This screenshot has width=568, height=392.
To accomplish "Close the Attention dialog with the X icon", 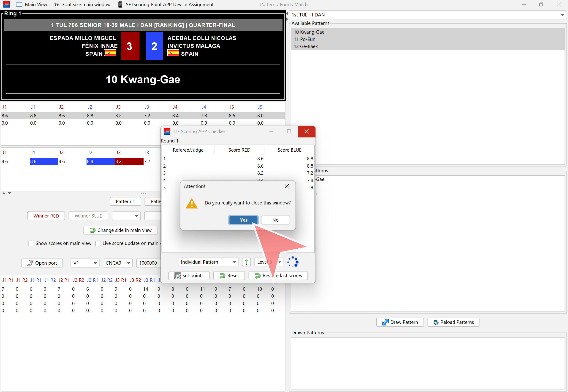I will (x=286, y=186).
